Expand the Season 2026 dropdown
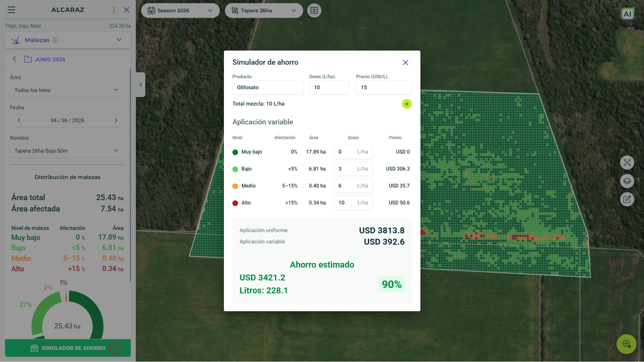Screen dimensions: 644x362 point(180,11)
